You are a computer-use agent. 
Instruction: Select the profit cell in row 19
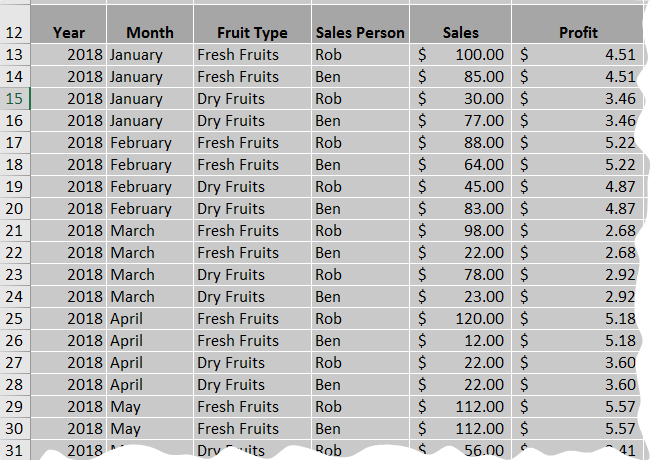[x=578, y=186]
